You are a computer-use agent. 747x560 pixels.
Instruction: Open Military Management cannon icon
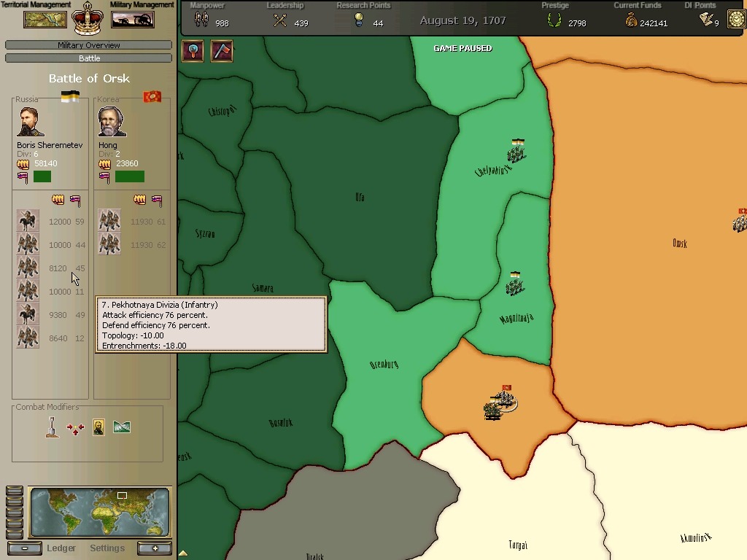(x=133, y=20)
